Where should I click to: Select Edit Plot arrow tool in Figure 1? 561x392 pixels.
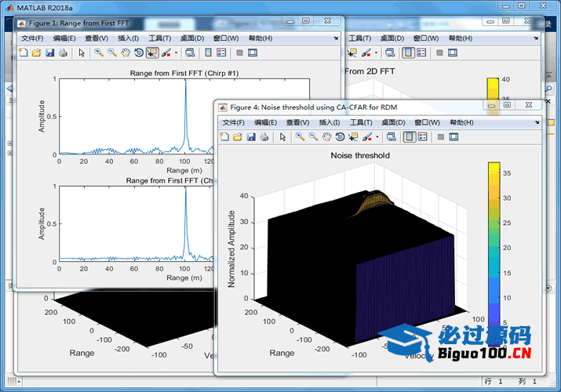[82, 53]
